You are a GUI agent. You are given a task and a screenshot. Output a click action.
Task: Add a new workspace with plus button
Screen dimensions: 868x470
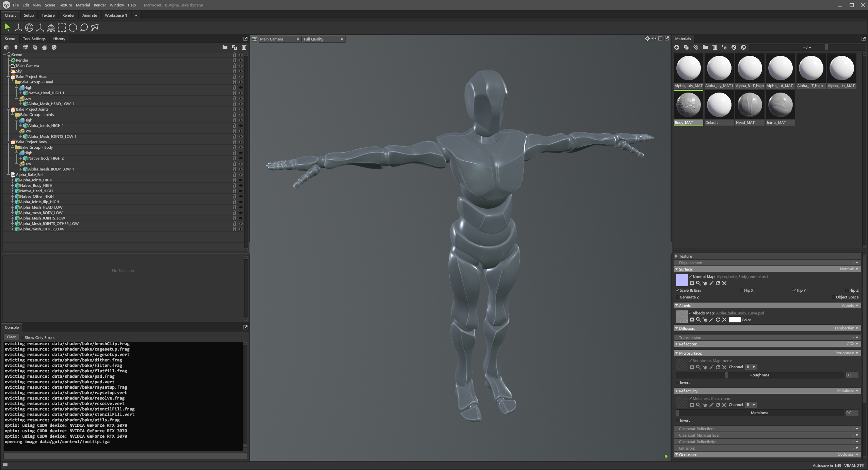coord(136,15)
